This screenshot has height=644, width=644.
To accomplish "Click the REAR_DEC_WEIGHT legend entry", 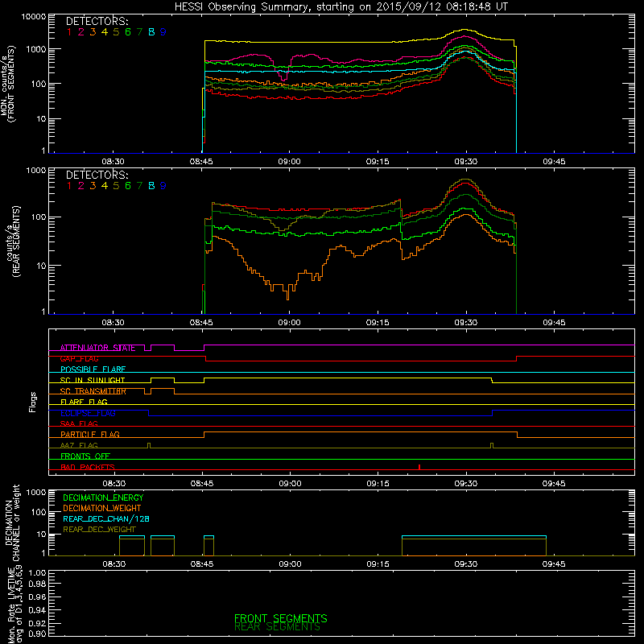I will (x=99, y=530).
